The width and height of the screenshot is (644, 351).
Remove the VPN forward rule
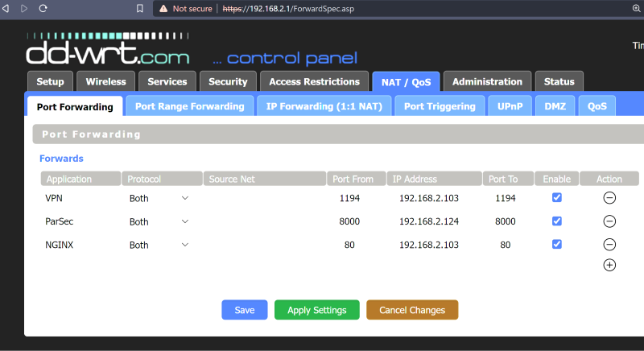(x=609, y=198)
